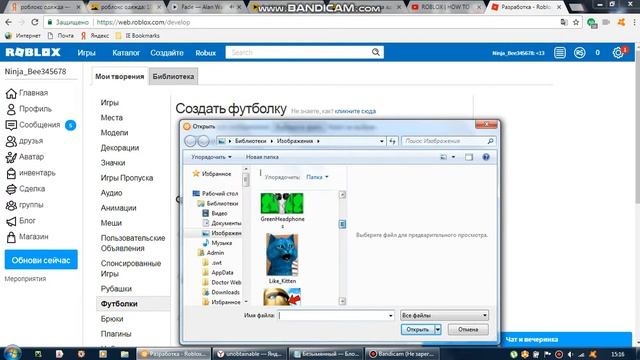
Task: Click the Открыть button in dialog
Action: pos(418,329)
